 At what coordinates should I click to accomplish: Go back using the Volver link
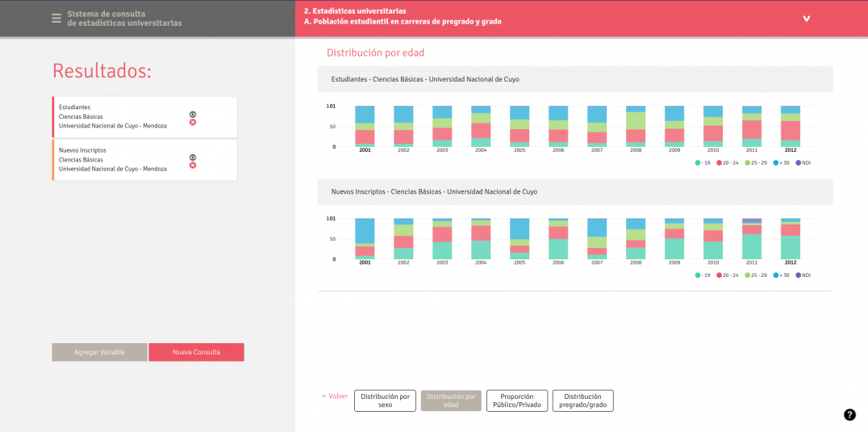pyautogui.click(x=335, y=396)
